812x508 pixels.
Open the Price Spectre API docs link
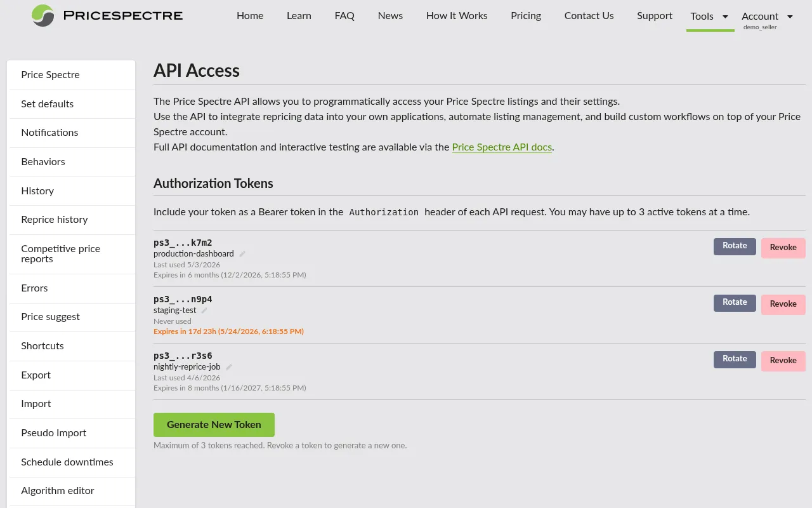pyautogui.click(x=502, y=147)
